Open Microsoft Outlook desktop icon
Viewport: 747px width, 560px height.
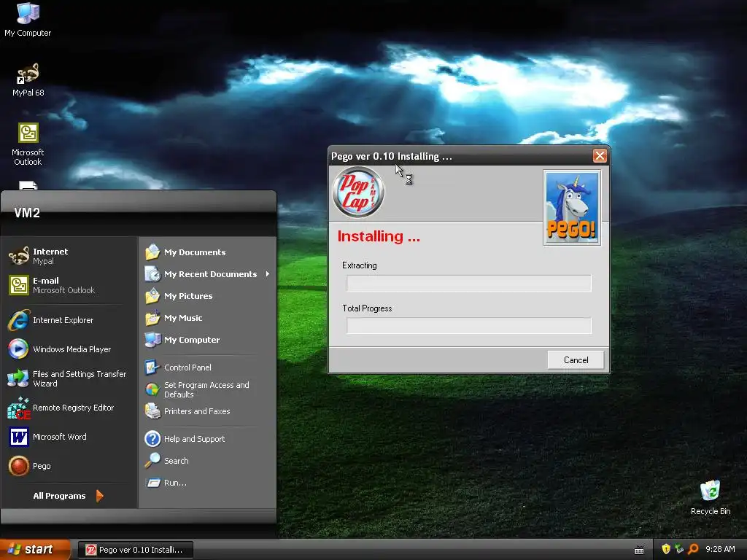(28, 144)
